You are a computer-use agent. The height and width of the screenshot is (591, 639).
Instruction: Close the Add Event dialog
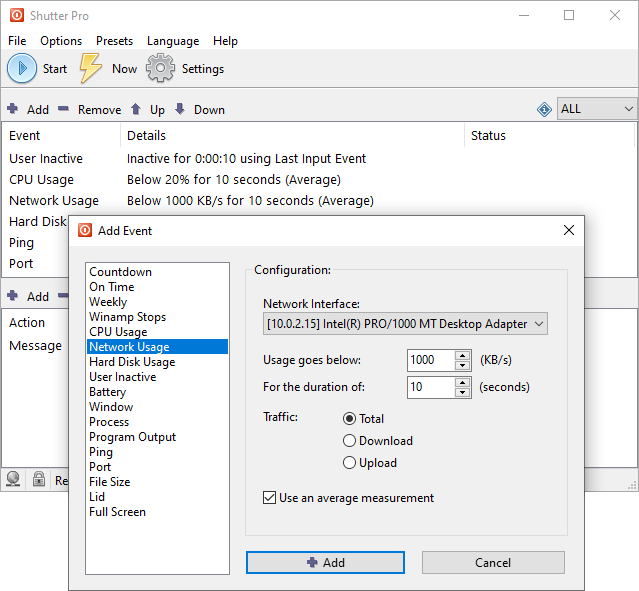pyautogui.click(x=569, y=230)
